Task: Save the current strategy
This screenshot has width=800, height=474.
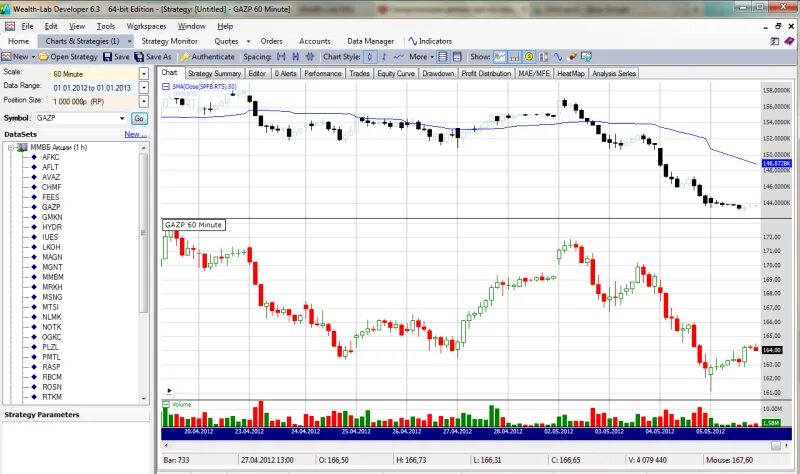Action: [x=116, y=57]
